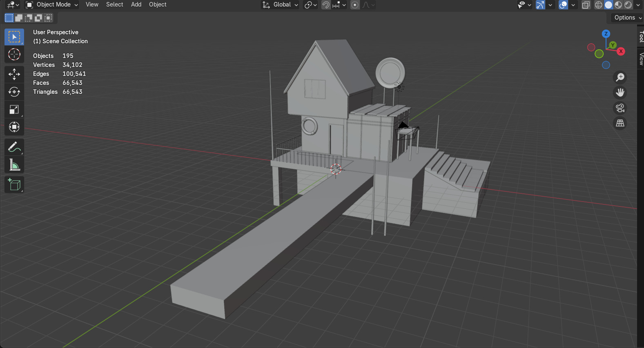Expand the shading options dropdown arrow
Screen dimensions: 644x348
[638, 5]
